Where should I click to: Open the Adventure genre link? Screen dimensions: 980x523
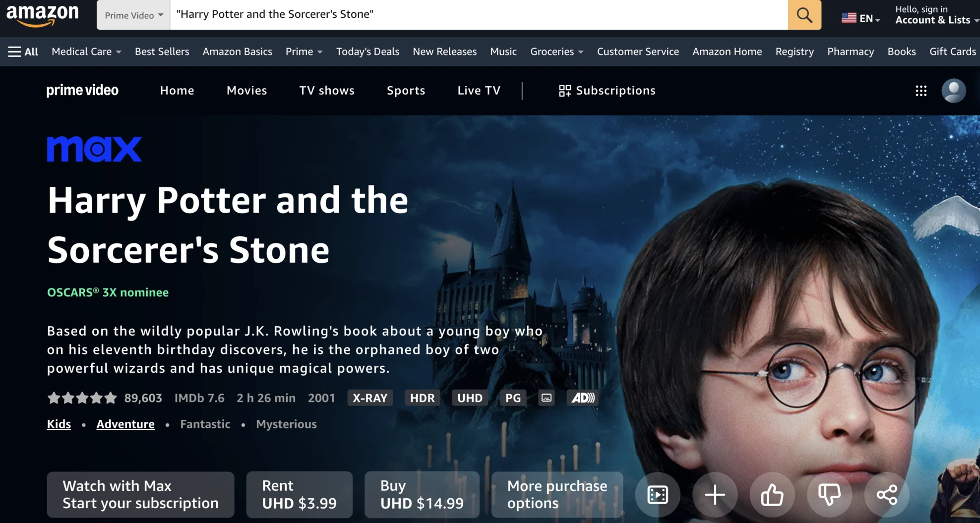pos(125,424)
